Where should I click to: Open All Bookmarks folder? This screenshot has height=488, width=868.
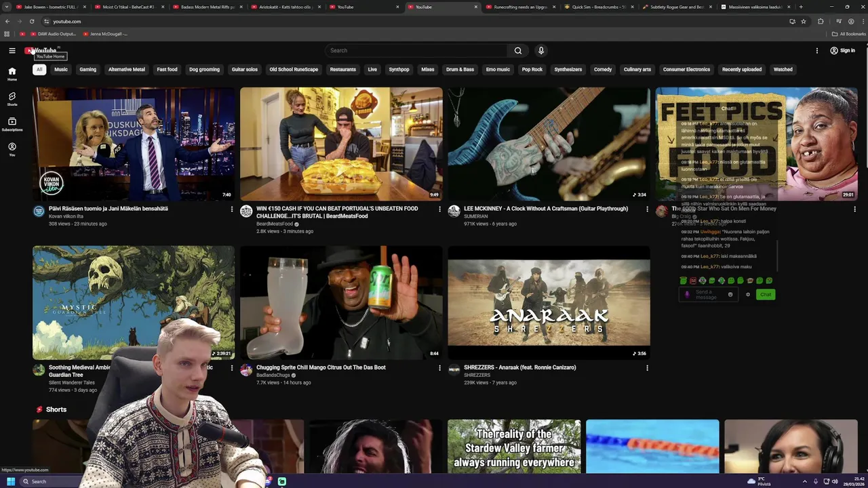[x=849, y=34]
